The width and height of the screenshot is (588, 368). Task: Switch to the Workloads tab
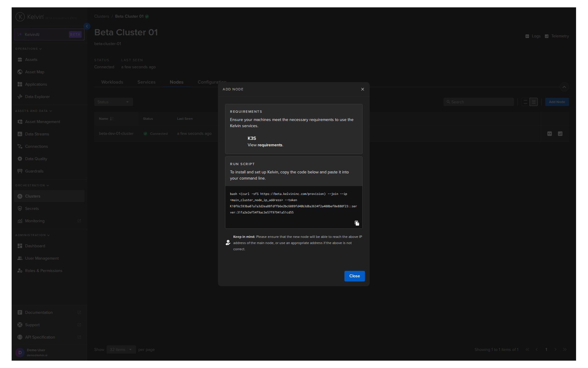coord(112,82)
